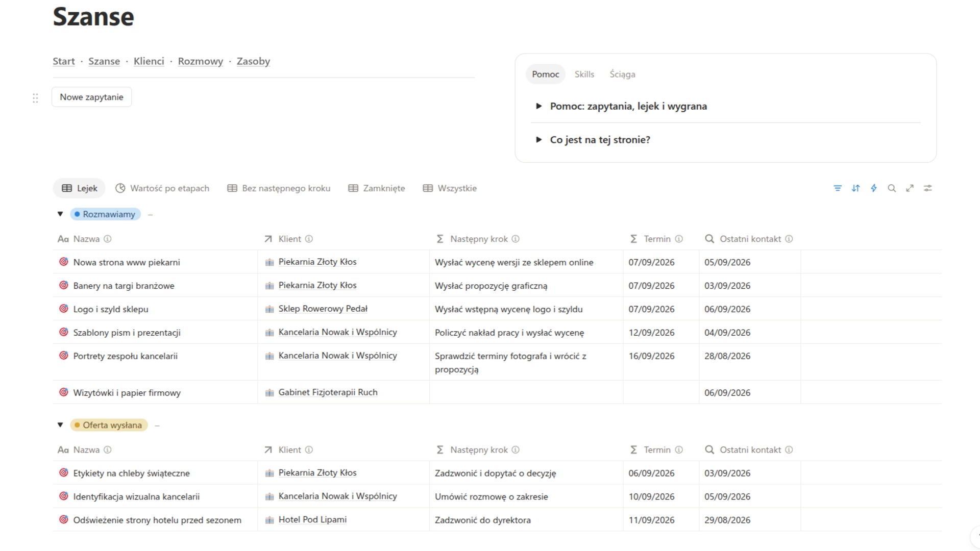Click the Nowe zapytanie button
The width and height of the screenshot is (980, 551).
pos(92,97)
